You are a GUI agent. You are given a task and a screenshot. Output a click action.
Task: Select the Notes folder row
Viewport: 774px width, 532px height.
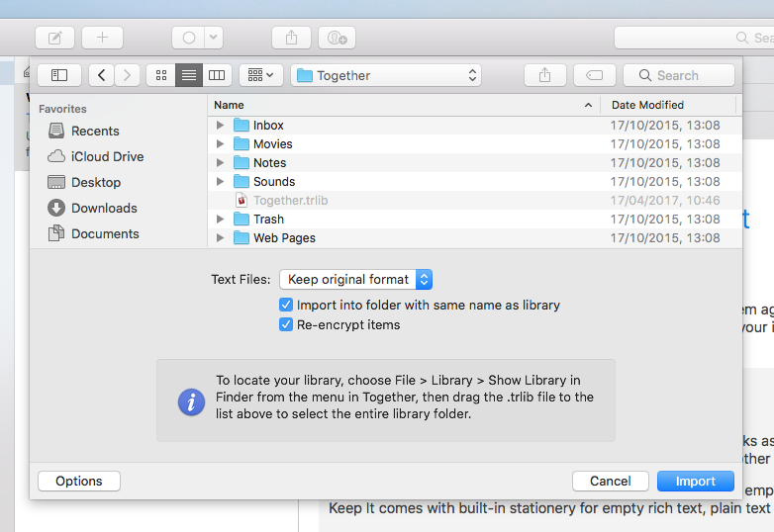point(475,163)
